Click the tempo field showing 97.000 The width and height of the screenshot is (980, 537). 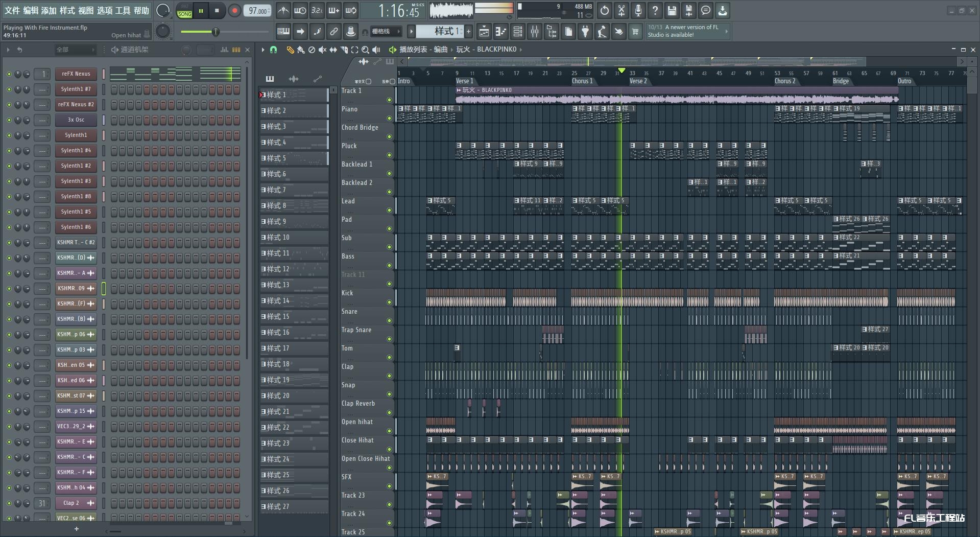257,11
